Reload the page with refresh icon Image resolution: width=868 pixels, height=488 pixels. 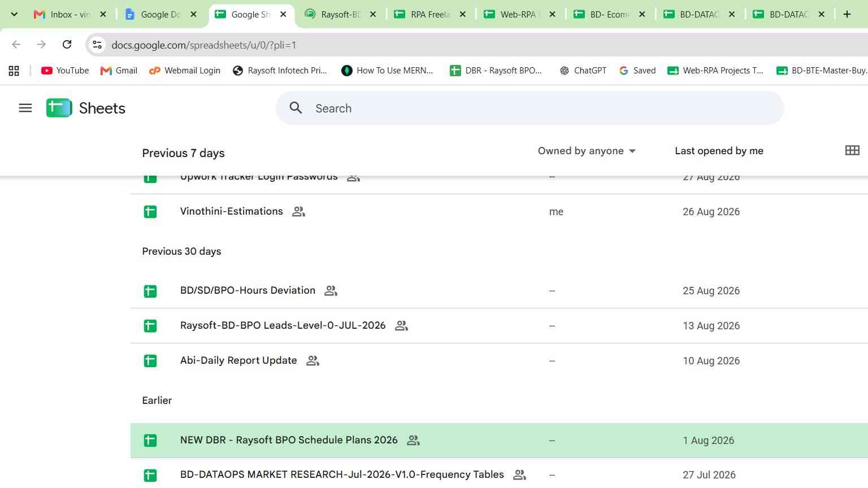[x=67, y=45]
